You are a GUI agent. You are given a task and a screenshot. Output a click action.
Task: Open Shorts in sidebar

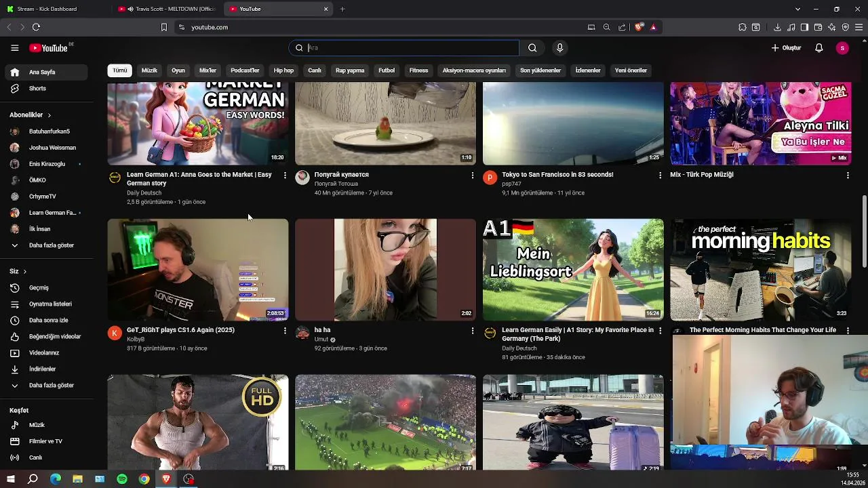point(46,88)
